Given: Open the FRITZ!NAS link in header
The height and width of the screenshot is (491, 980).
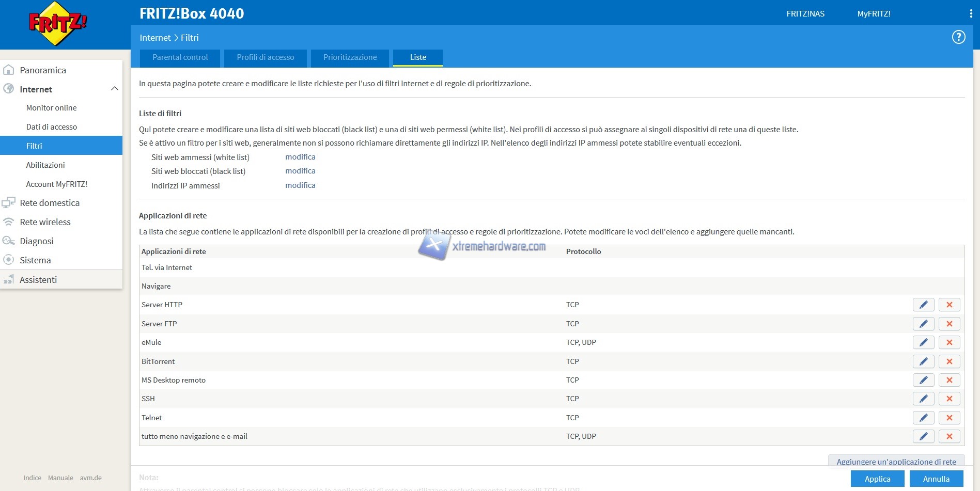Looking at the screenshot, I should point(805,14).
